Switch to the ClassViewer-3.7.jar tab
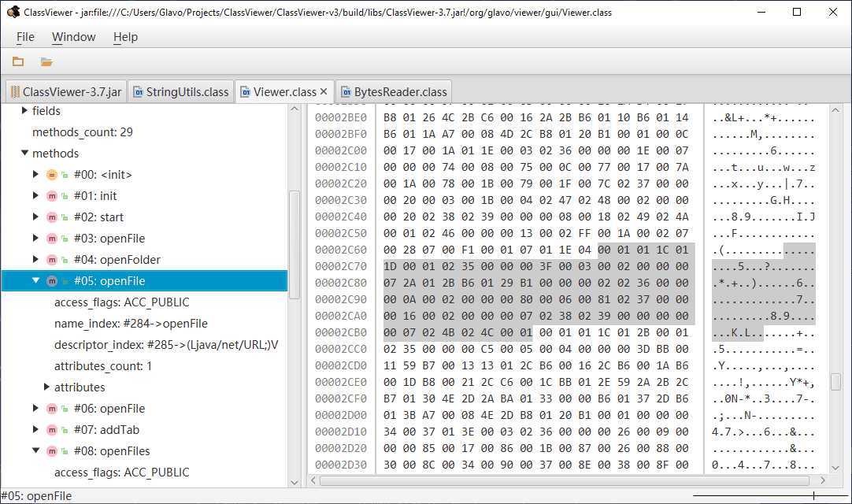 point(66,92)
